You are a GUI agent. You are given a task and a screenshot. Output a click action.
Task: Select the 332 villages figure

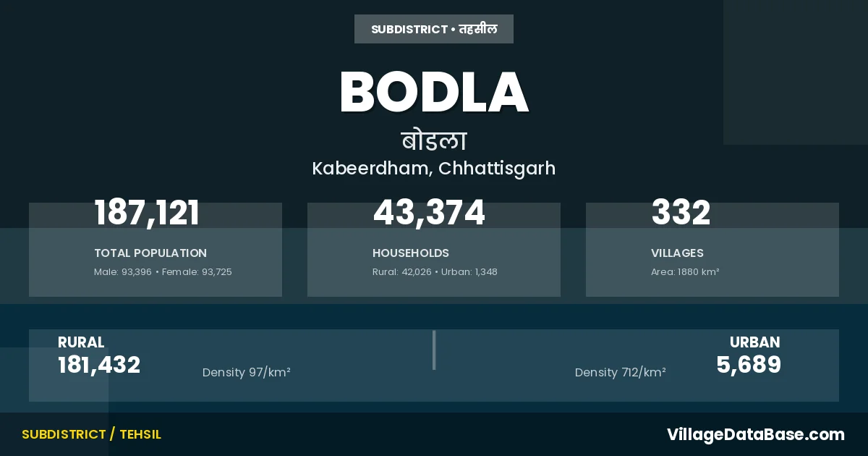point(681,214)
